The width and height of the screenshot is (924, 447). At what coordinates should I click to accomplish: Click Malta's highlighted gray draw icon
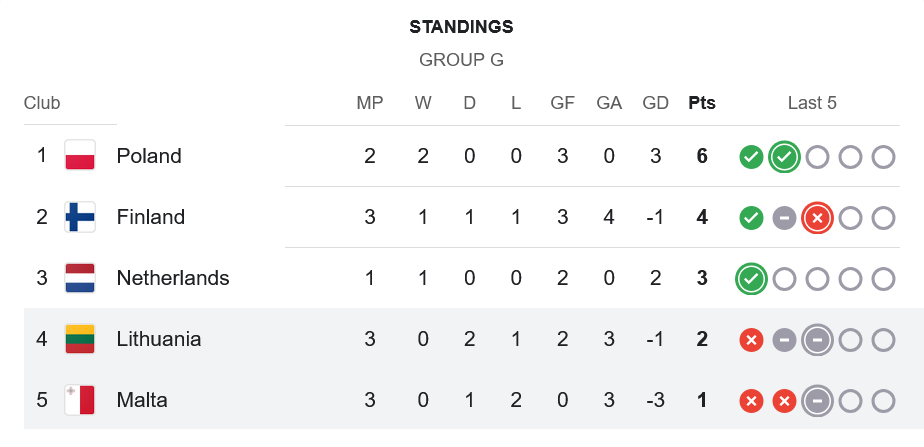817,402
